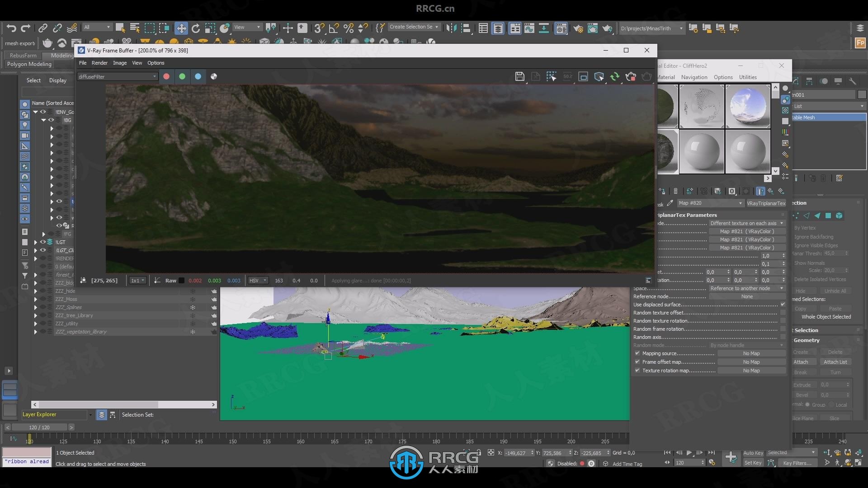The width and height of the screenshot is (868, 488).
Task: Open Render menu in V-Ray Frame Buffer
Action: [x=99, y=63]
